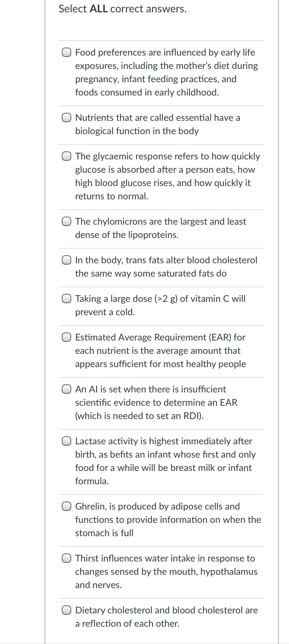
Task: Check the glycaemic response statement
Action: tap(67, 156)
